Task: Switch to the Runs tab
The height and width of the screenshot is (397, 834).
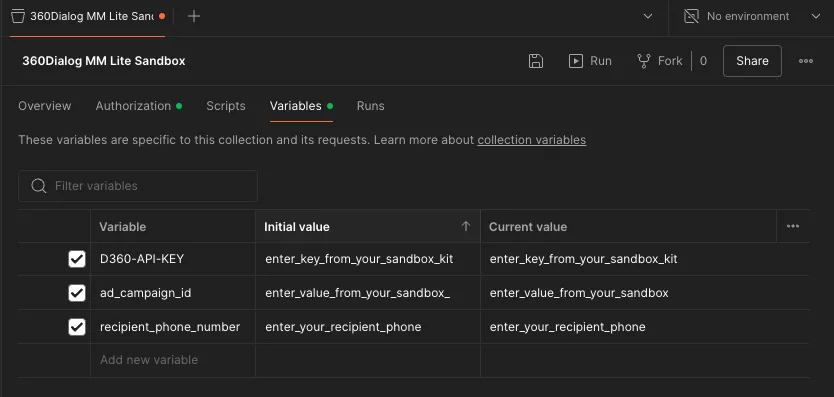Action: pos(371,106)
